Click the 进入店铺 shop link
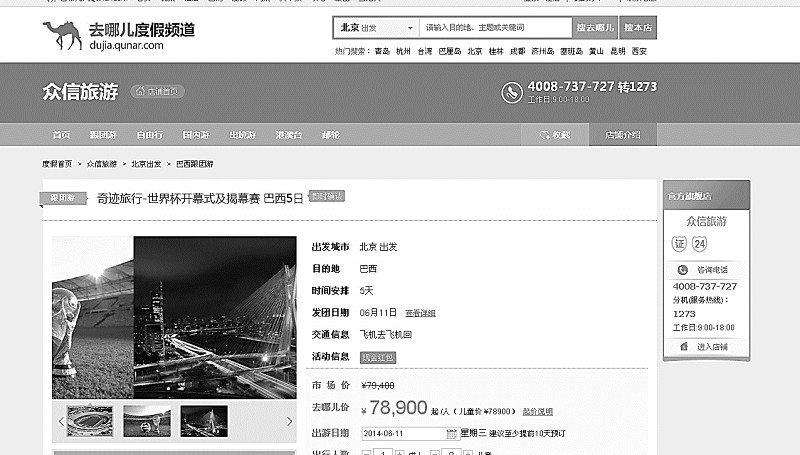Viewport: 800px width, 455px height. pos(713,347)
